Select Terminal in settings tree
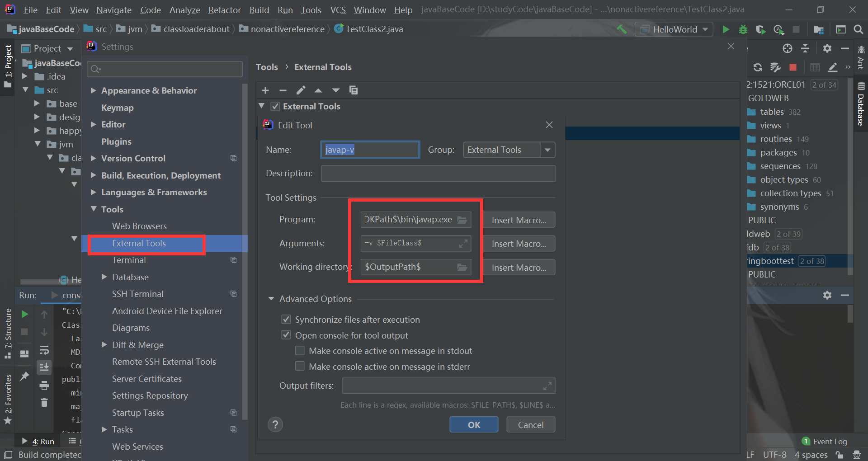The image size is (868, 461). point(129,260)
